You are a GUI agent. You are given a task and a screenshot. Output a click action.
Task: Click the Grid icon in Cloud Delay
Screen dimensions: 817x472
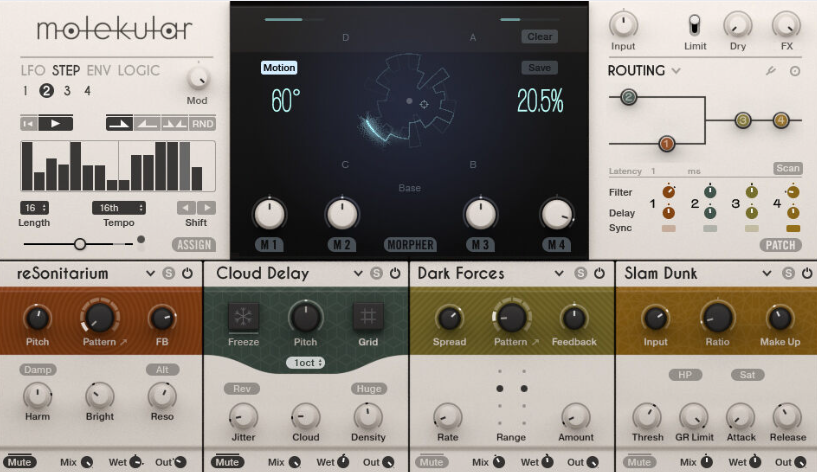pyautogui.click(x=367, y=318)
